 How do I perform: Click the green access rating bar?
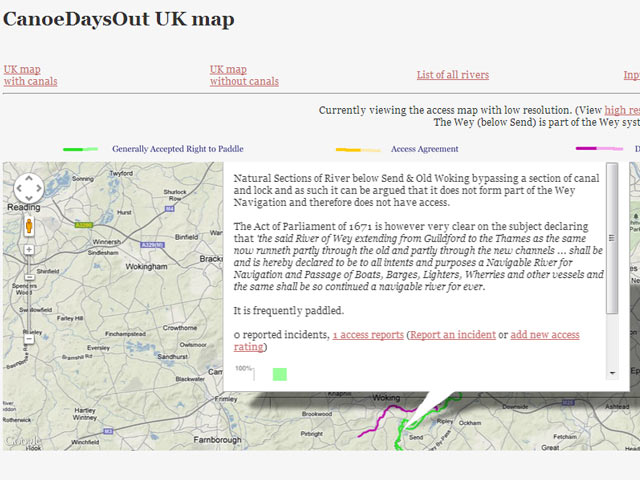280,374
